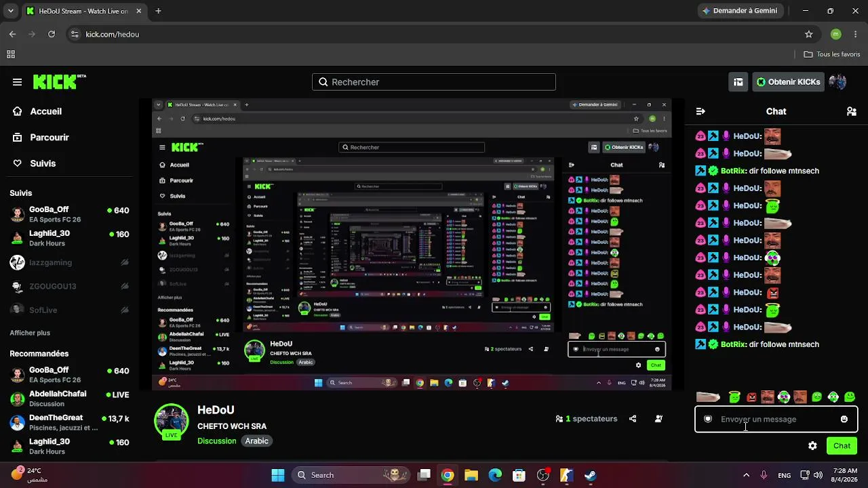Viewport: 868px width, 488px height.
Task: Open chat settings gear
Action: (812, 445)
